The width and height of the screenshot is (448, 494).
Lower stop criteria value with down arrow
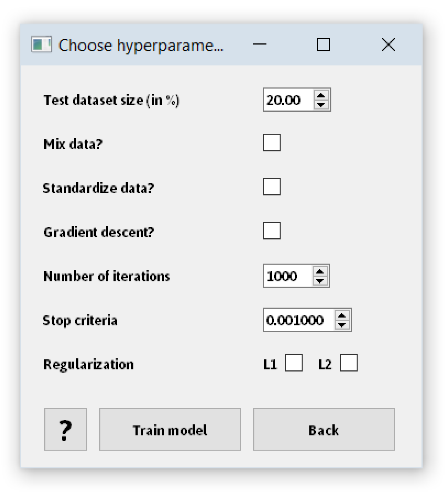tap(342, 325)
